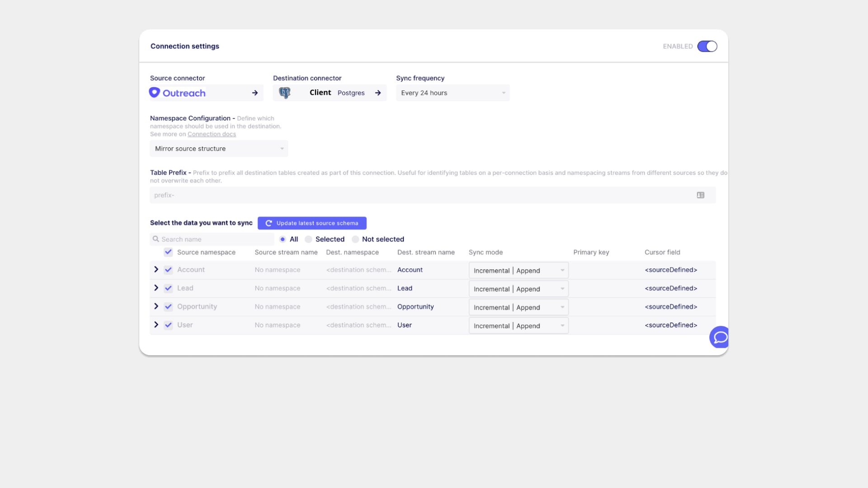Image resolution: width=868 pixels, height=488 pixels.
Task: Click the User destination stream name
Action: tap(405, 325)
